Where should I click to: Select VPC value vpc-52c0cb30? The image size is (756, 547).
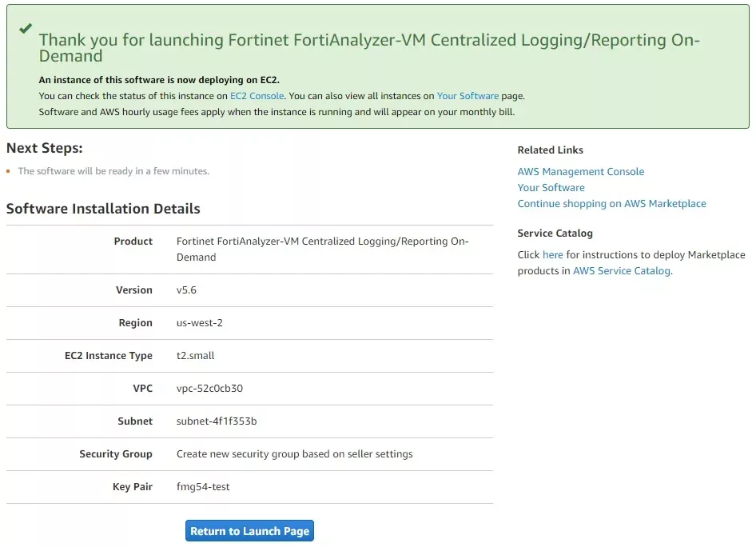point(209,389)
